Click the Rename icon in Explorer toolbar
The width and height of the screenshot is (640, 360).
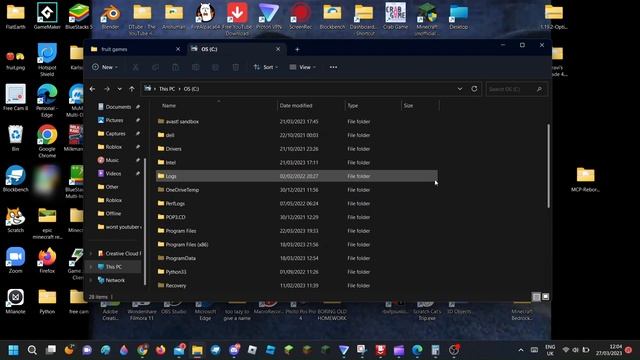tap(196, 67)
